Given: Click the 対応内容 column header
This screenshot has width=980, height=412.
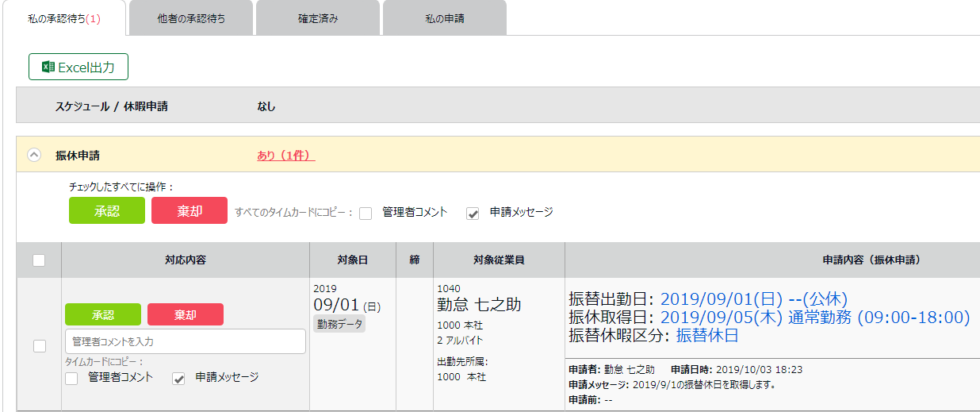Looking at the screenshot, I should 186,260.
